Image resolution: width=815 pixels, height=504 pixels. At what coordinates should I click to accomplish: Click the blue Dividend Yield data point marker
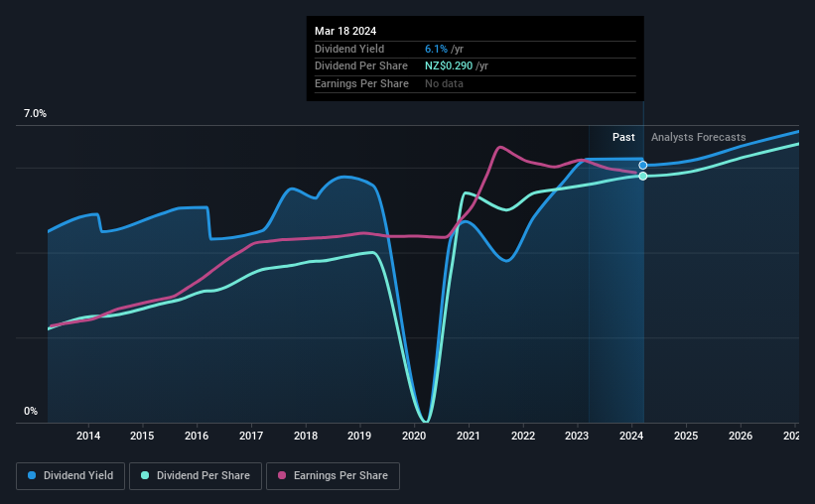pyautogui.click(x=643, y=166)
